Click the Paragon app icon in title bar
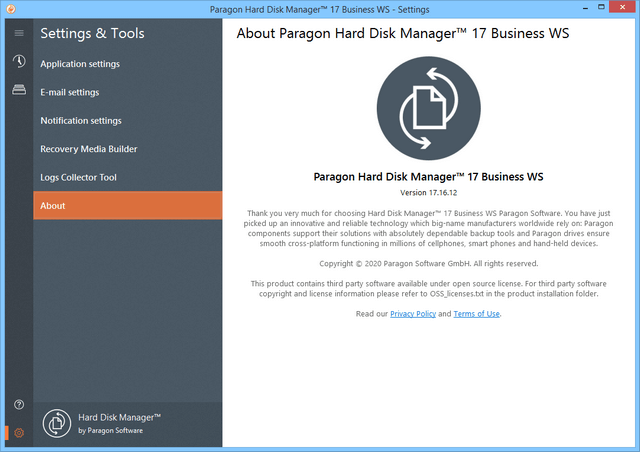Screen dimensions: 640x452 11,9
